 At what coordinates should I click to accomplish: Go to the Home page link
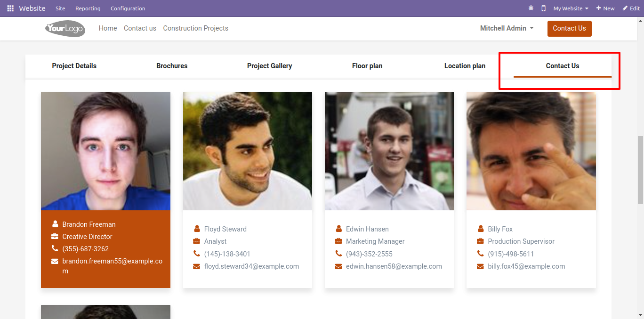[x=108, y=28]
